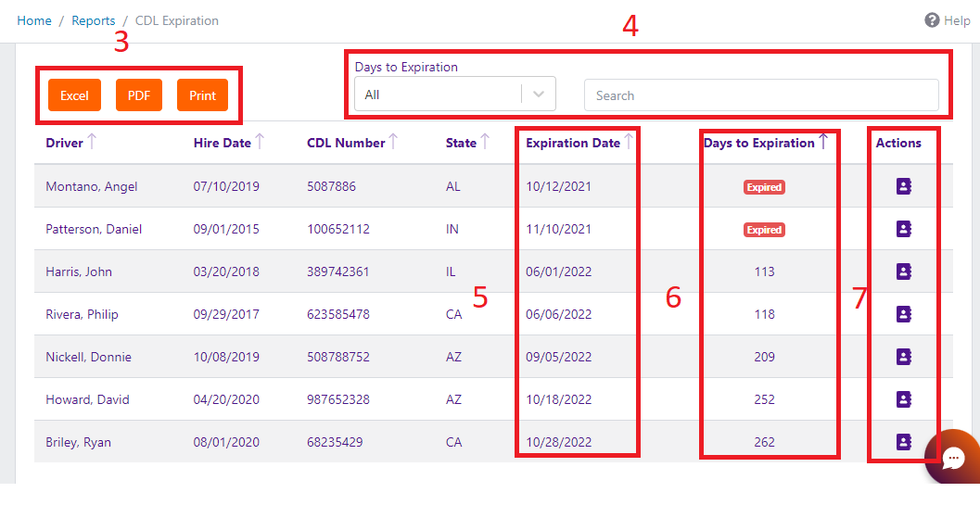
Task: Click hire date 03/20/2018
Action: (226, 271)
